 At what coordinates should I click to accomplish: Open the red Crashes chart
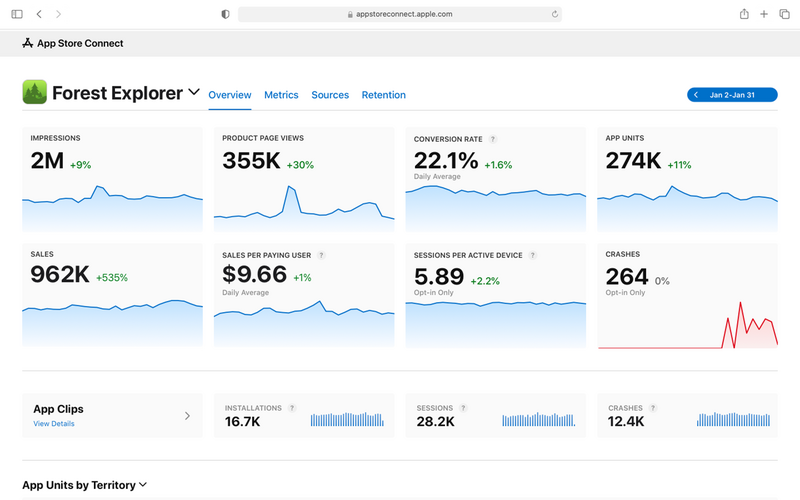pyautogui.click(x=688, y=326)
